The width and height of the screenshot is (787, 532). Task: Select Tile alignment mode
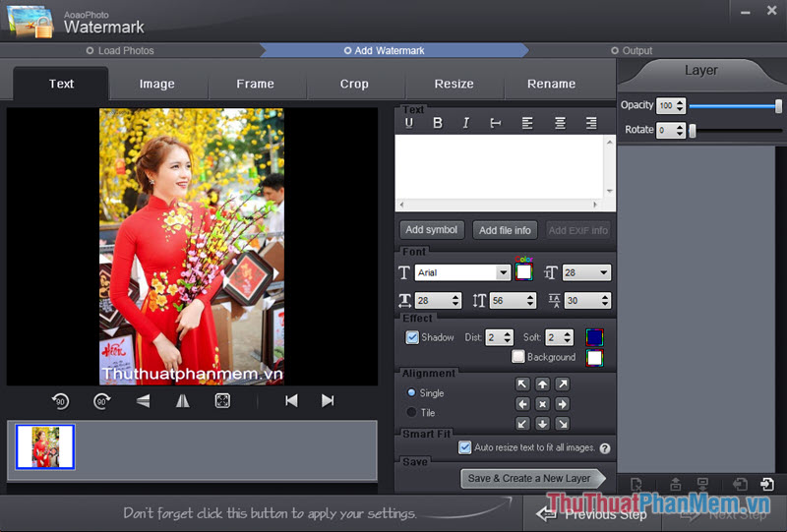411,412
